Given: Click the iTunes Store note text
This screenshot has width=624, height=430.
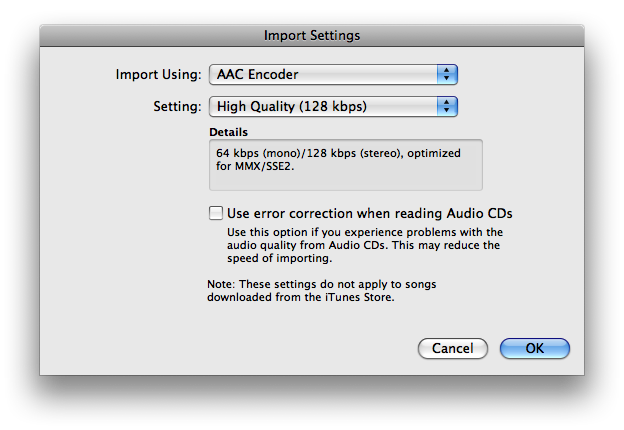Looking at the screenshot, I should pyautogui.click(x=321, y=291).
